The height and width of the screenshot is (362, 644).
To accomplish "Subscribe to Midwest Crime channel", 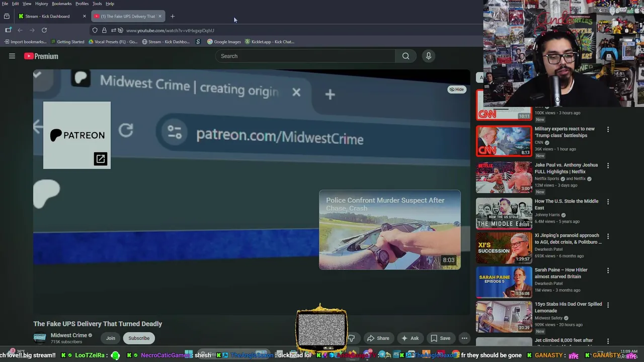I will click(139, 338).
